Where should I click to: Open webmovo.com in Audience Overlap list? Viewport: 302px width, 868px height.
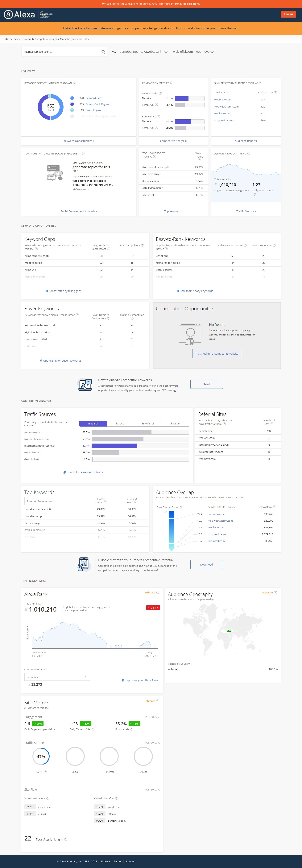217,514
